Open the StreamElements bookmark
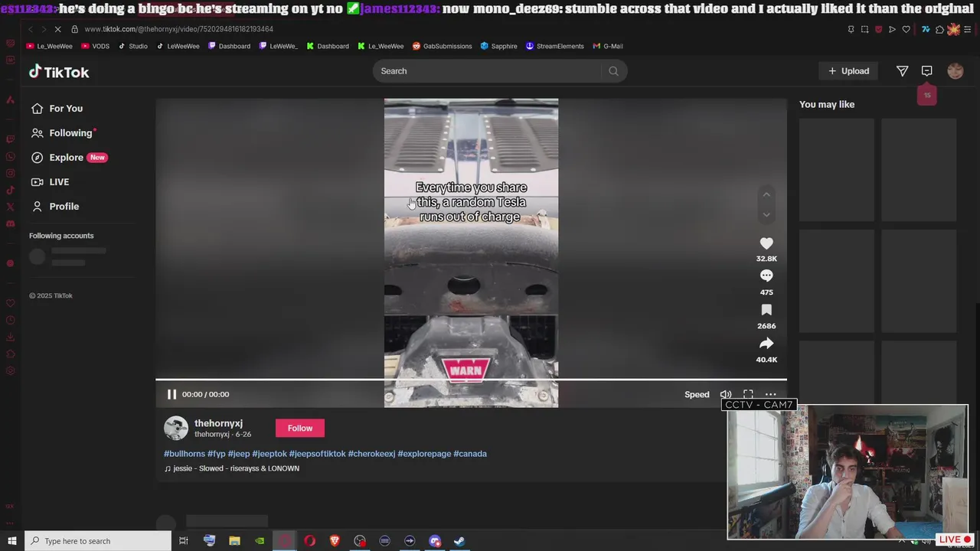 tap(554, 46)
